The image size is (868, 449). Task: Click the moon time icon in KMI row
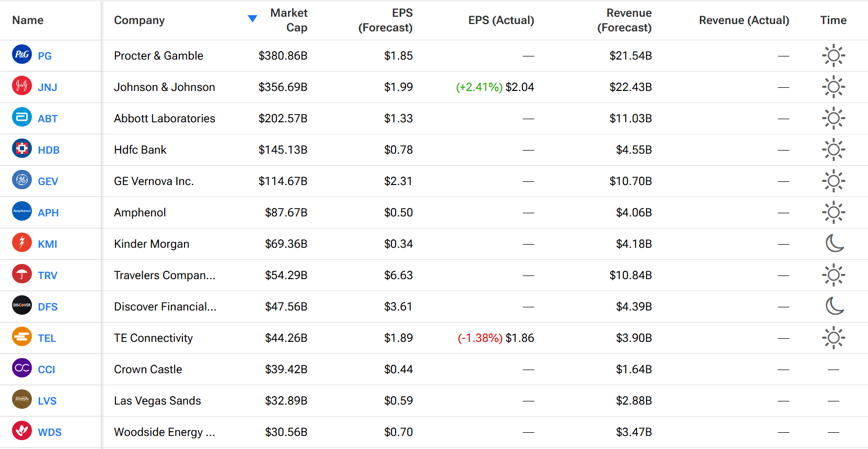(x=835, y=243)
